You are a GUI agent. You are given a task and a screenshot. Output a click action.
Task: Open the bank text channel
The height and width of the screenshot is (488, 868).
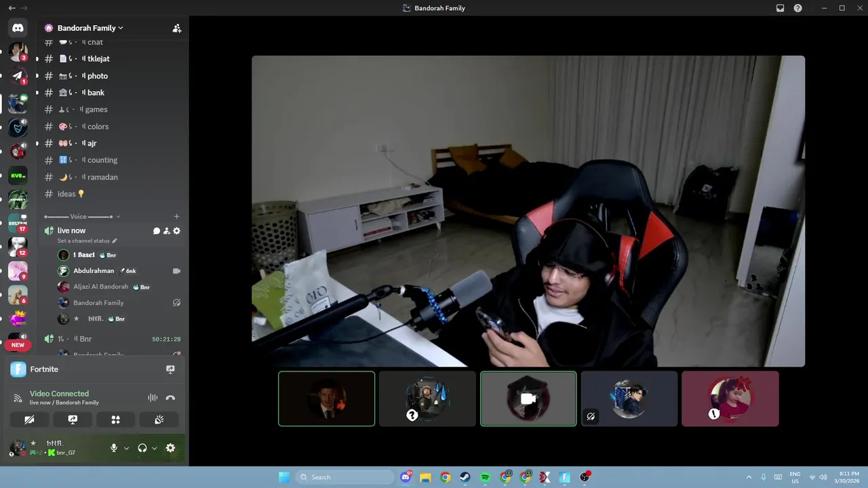(x=113, y=93)
